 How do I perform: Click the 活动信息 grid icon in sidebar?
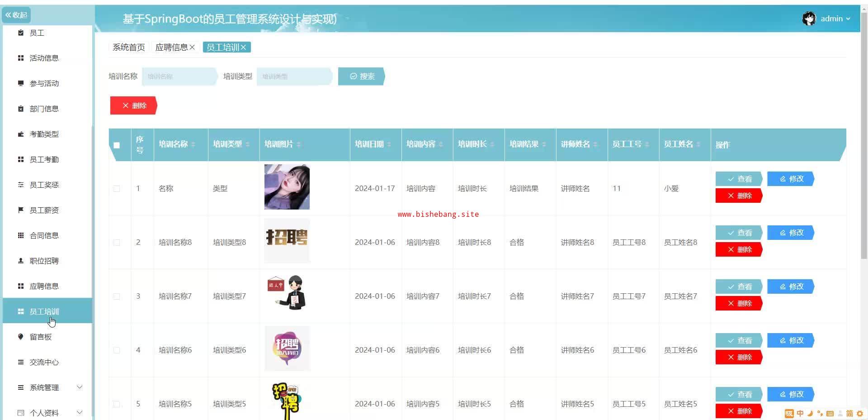20,58
